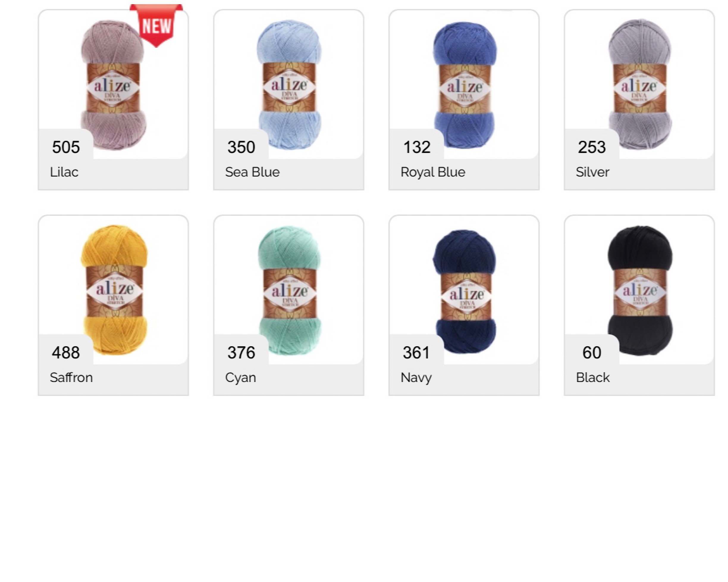728x582 pixels.
Task: Select the Saffron yellow yarn image
Action: click(x=114, y=290)
